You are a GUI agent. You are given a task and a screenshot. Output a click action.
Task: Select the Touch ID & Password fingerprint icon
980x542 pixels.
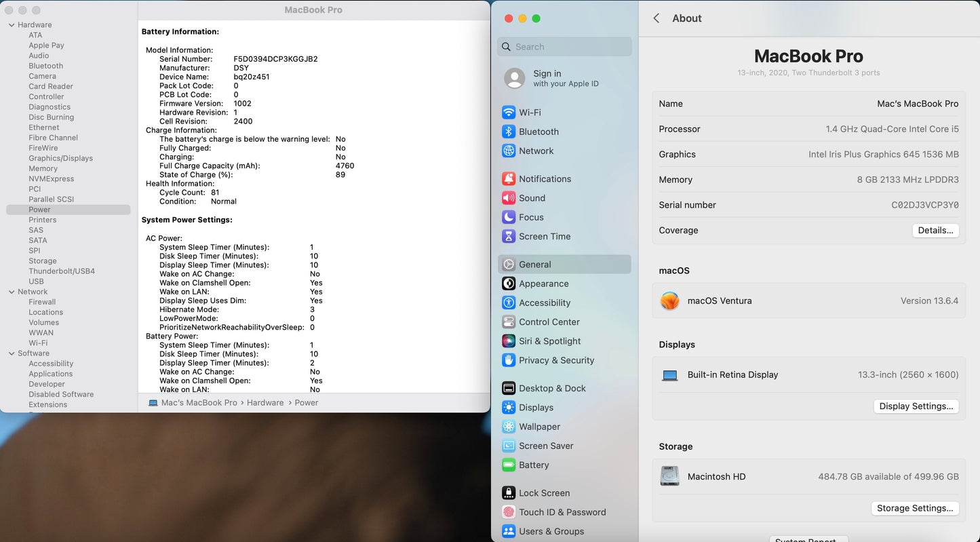pos(509,512)
